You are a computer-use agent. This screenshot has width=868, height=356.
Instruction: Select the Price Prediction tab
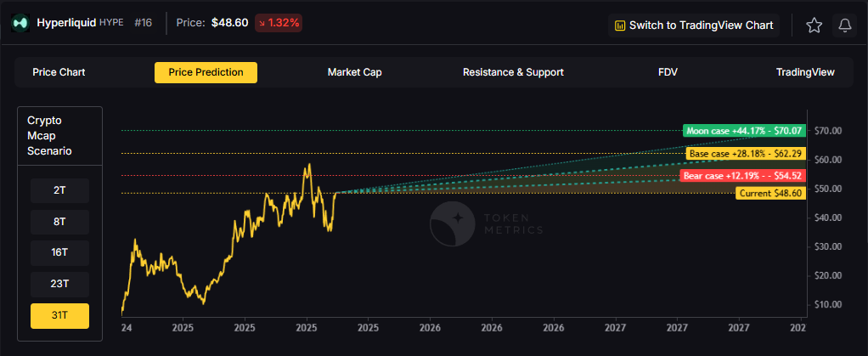click(x=206, y=72)
